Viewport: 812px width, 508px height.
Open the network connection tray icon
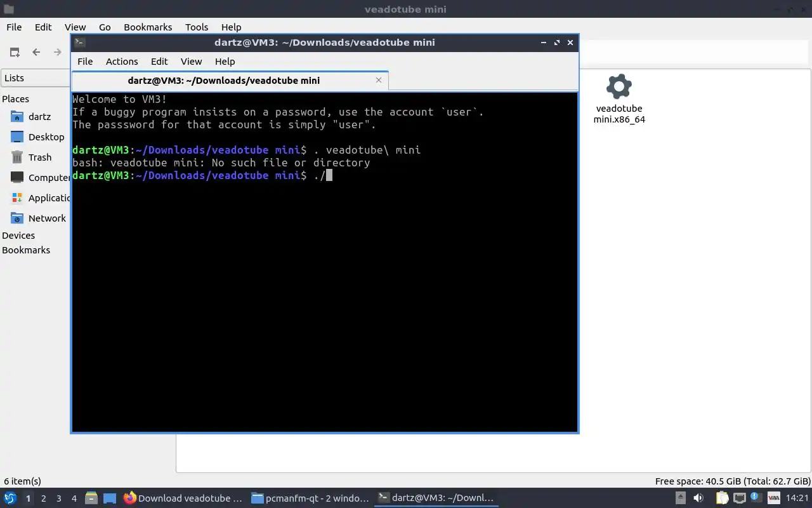point(740,498)
